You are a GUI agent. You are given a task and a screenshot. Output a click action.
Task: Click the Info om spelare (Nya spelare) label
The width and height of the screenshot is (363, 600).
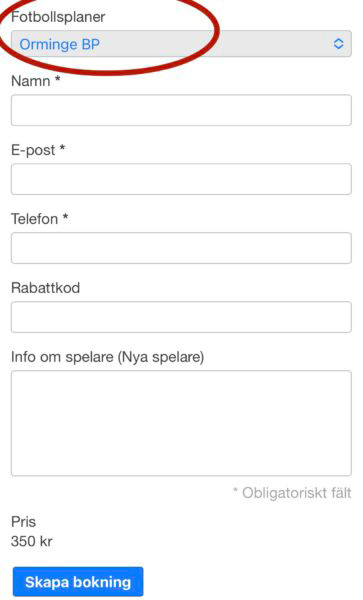click(107, 357)
